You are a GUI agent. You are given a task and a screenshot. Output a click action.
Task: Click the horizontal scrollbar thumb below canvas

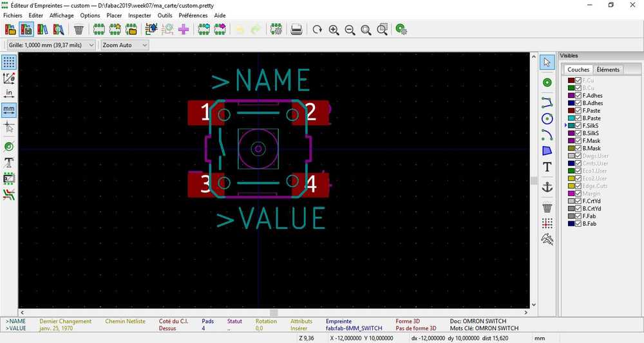pos(274,313)
